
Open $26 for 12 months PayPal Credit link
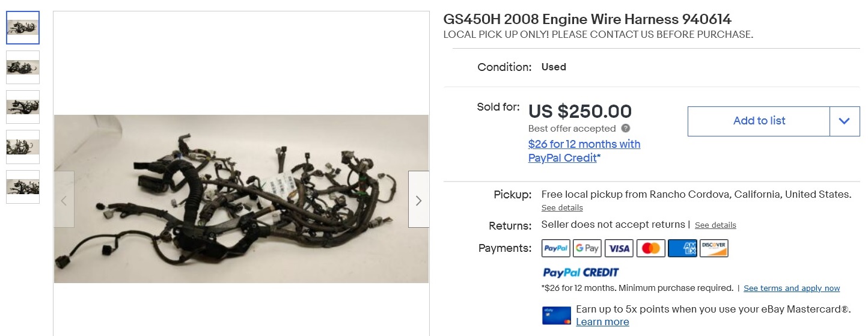tap(584, 151)
